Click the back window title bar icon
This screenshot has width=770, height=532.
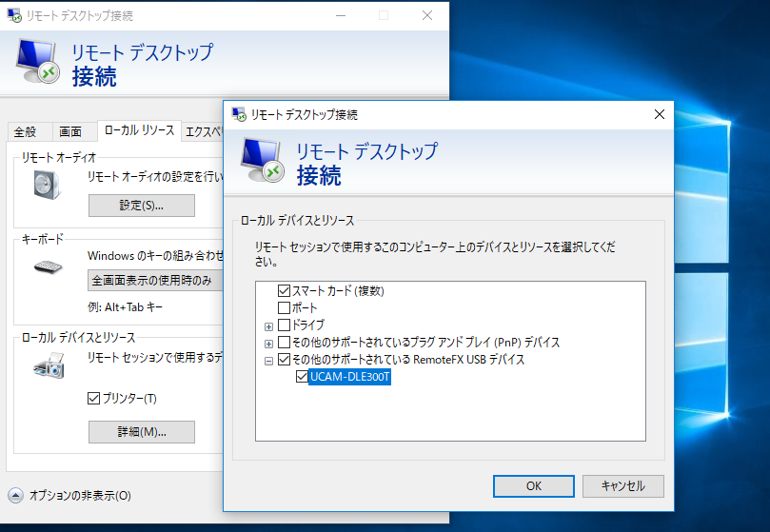coord(14,15)
